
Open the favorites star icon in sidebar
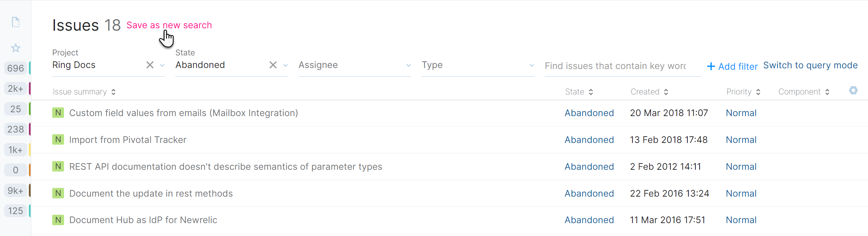pyautogui.click(x=15, y=48)
